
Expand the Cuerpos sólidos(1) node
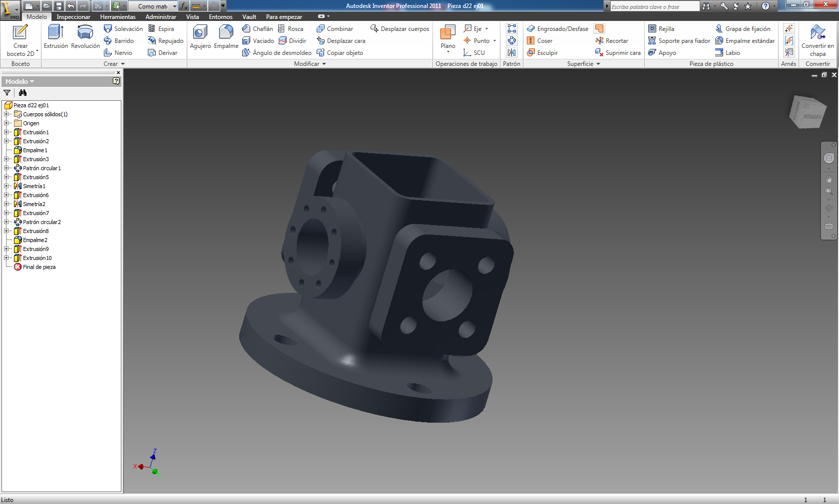(x=6, y=114)
